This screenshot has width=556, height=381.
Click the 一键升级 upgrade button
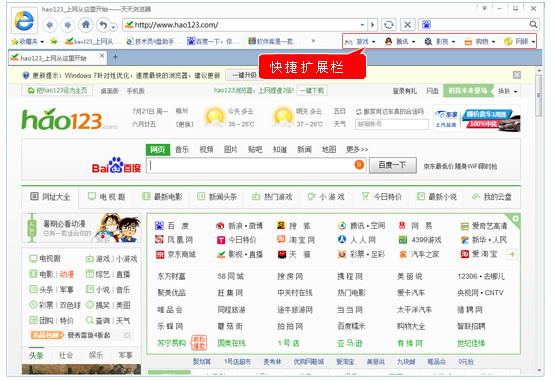coord(245,75)
